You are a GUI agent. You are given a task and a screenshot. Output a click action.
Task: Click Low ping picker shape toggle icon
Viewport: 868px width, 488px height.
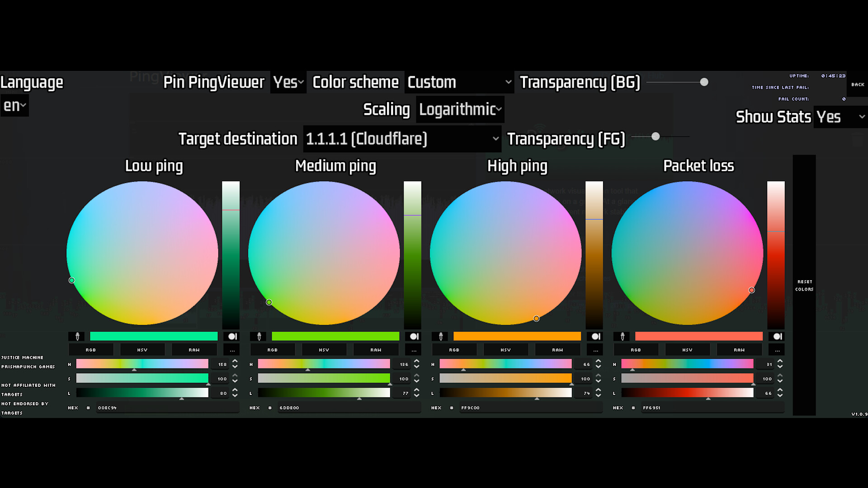pos(232,336)
